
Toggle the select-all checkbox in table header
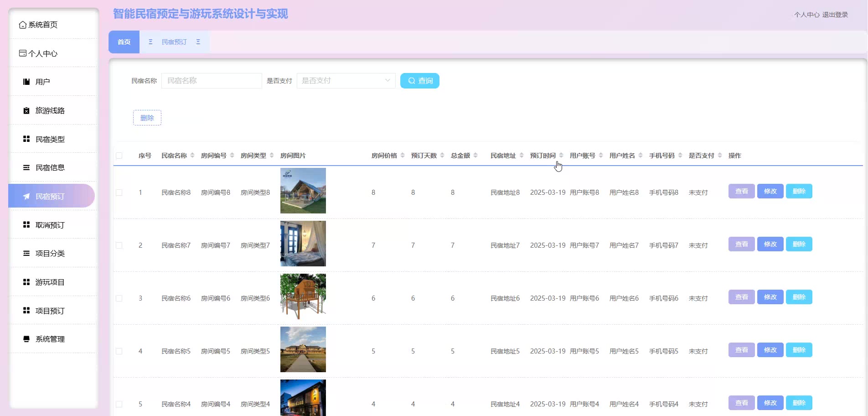click(119, 156)
